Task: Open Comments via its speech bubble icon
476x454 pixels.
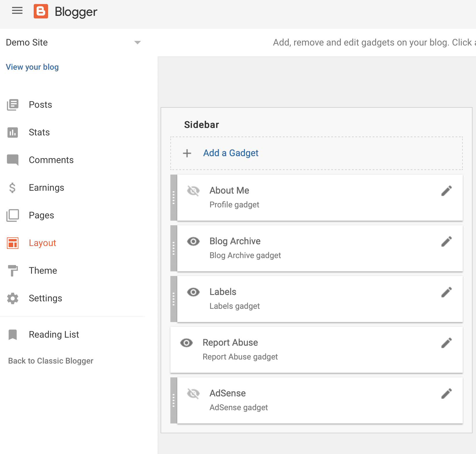Action: pyautogui.click(x=12, y=160)
